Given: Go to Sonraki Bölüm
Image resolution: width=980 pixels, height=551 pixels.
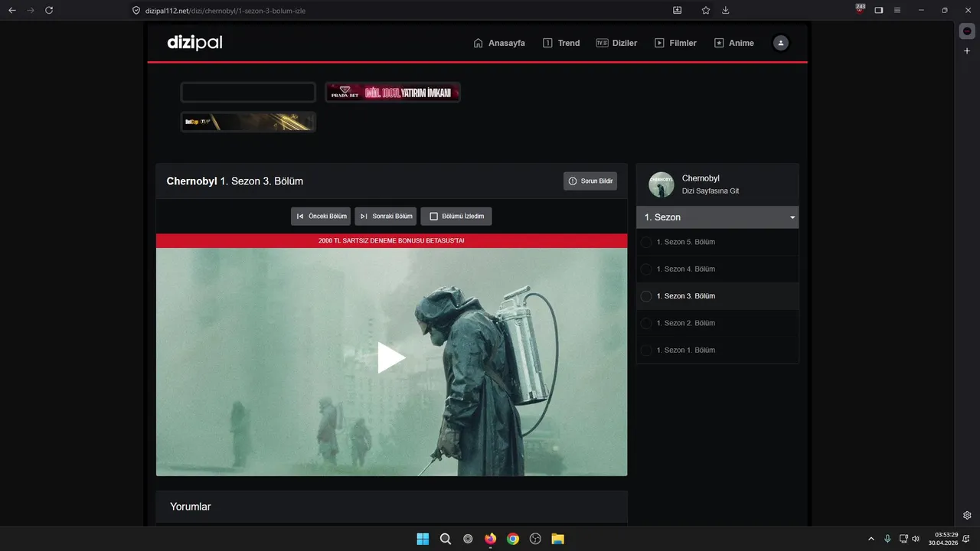Looking at the screenshot, I should click(386, 217).
